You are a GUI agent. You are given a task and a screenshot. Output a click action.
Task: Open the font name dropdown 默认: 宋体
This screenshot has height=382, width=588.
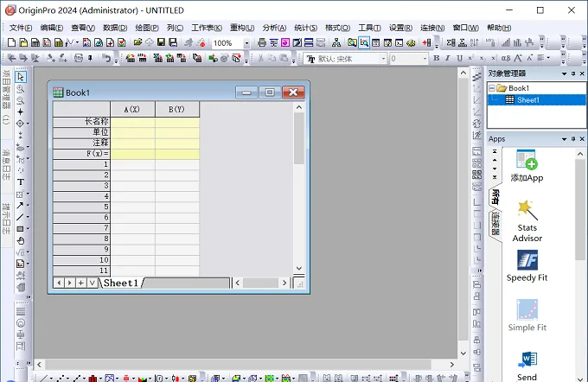383,59
